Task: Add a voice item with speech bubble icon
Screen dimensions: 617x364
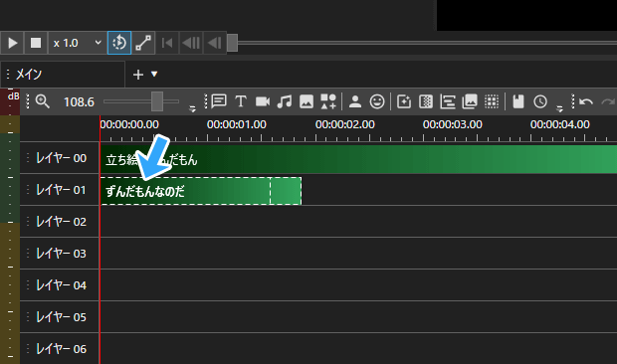Action: point(219,101)
